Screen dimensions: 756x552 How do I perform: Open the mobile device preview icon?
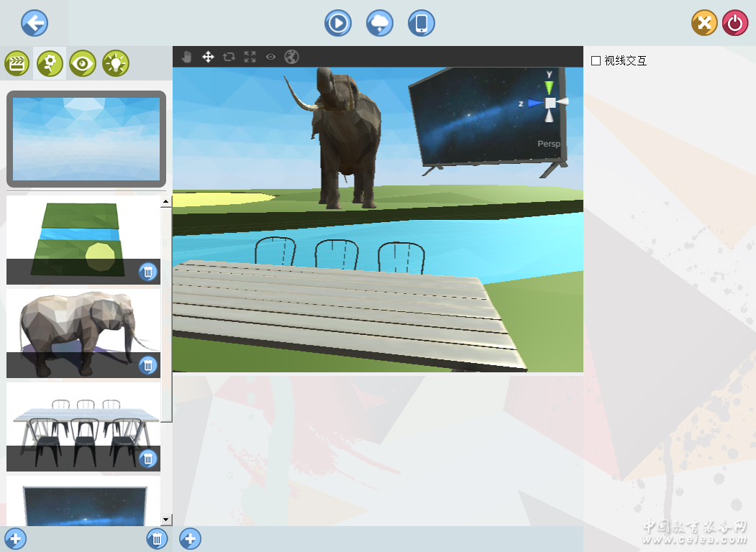422,23
